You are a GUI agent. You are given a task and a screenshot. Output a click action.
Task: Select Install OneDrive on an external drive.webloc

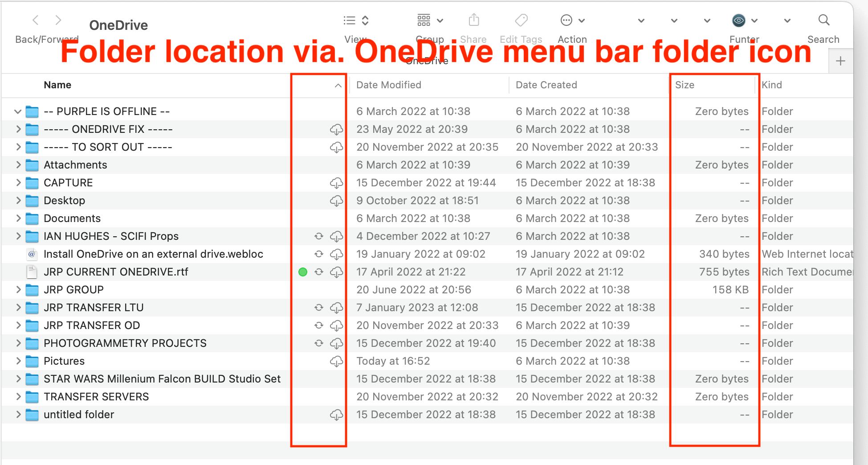coord(153,254)
